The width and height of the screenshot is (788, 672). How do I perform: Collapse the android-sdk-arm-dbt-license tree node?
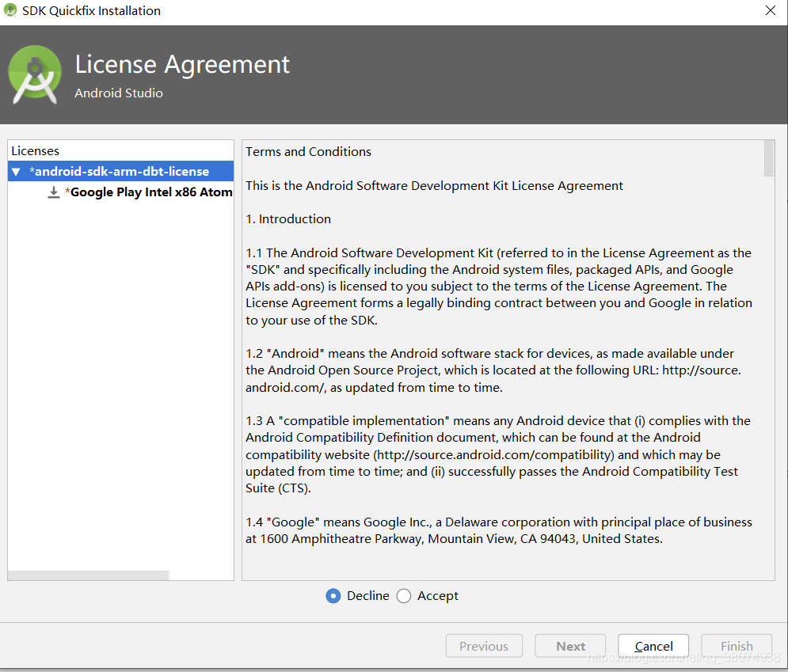[x=16, y=172]
